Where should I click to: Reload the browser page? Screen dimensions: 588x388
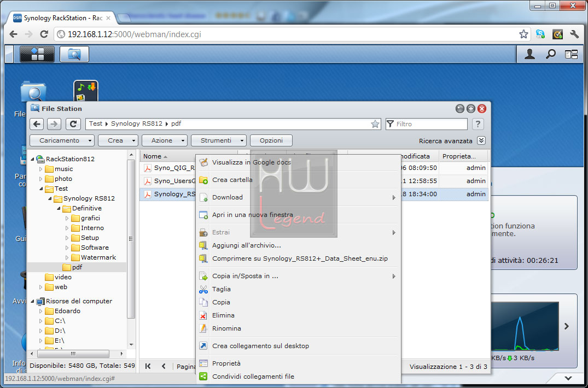coord(44,34)
